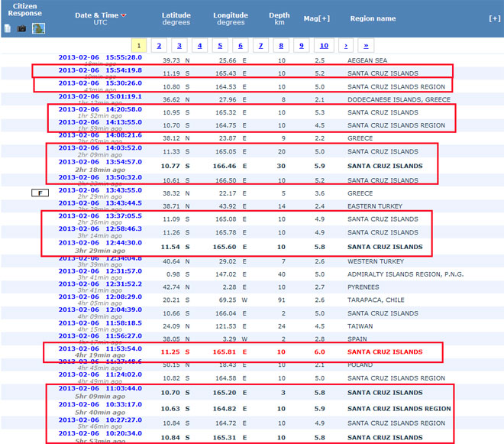504x444 pixels.
Task: Open the 13:54:57.0 magnitude 5.9 event
Action: [x=100, y=162]
